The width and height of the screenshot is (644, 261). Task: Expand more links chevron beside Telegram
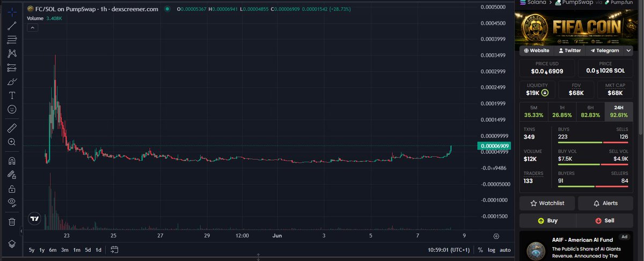(628, 50)
